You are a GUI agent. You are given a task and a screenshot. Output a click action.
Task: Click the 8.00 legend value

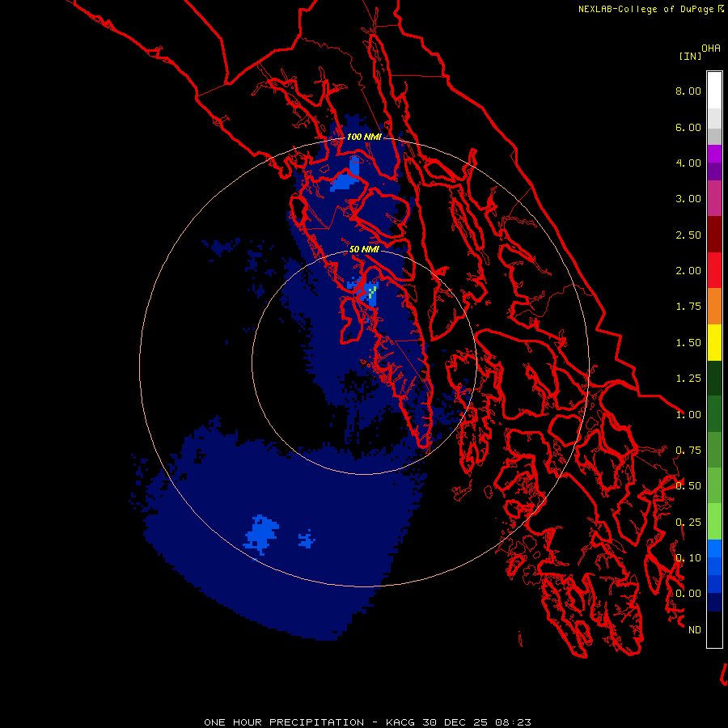688,91
